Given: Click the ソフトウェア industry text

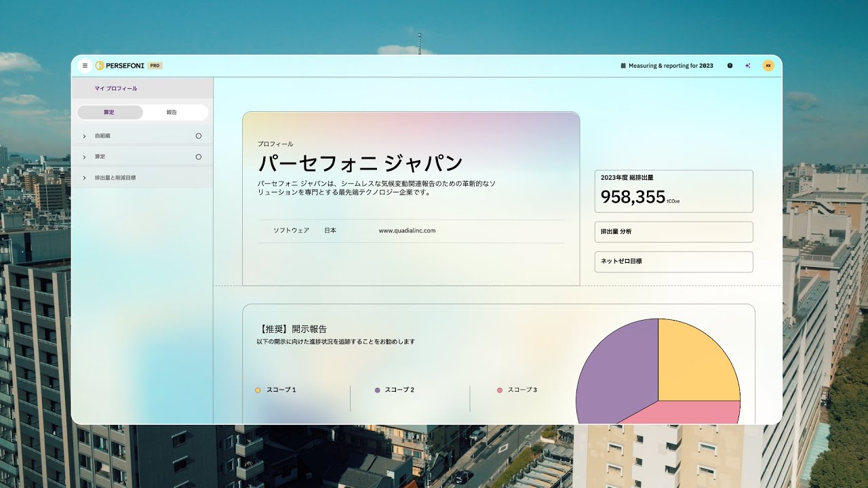Looking at the screenshot, I should 291,230.
